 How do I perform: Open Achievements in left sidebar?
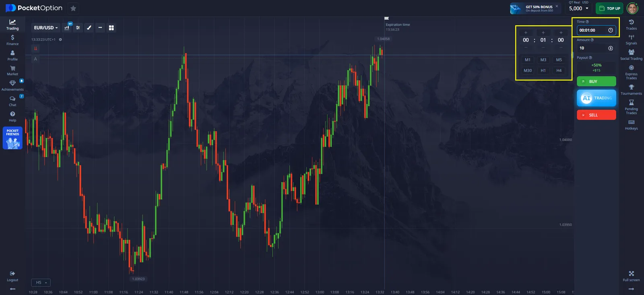(12, 85)
